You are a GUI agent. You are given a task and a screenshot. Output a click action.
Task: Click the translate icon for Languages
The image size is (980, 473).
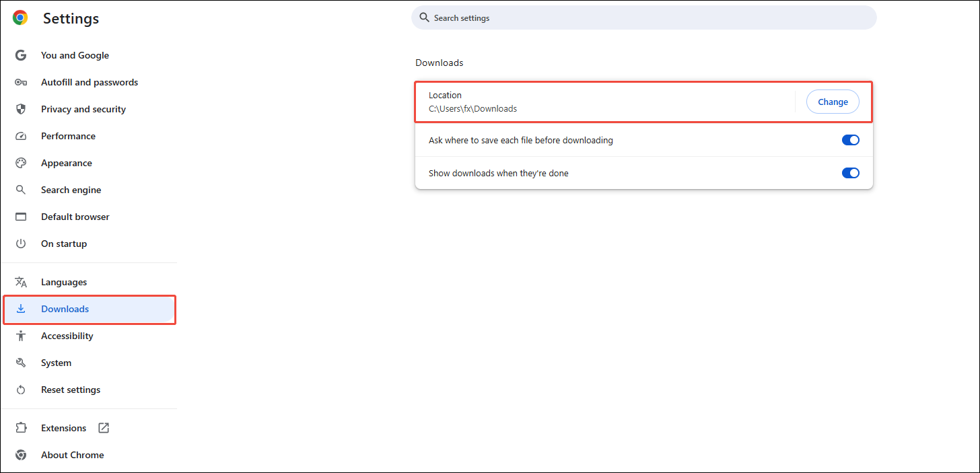coord(21,282)
